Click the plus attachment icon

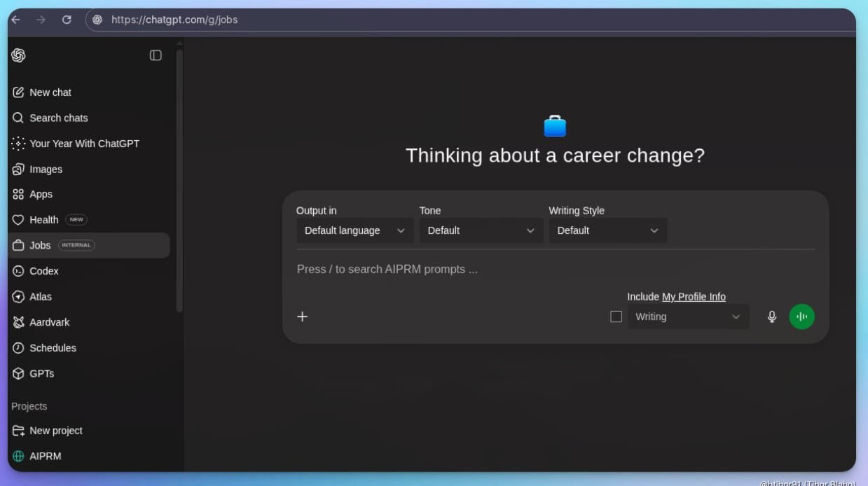tap(303, 317)
